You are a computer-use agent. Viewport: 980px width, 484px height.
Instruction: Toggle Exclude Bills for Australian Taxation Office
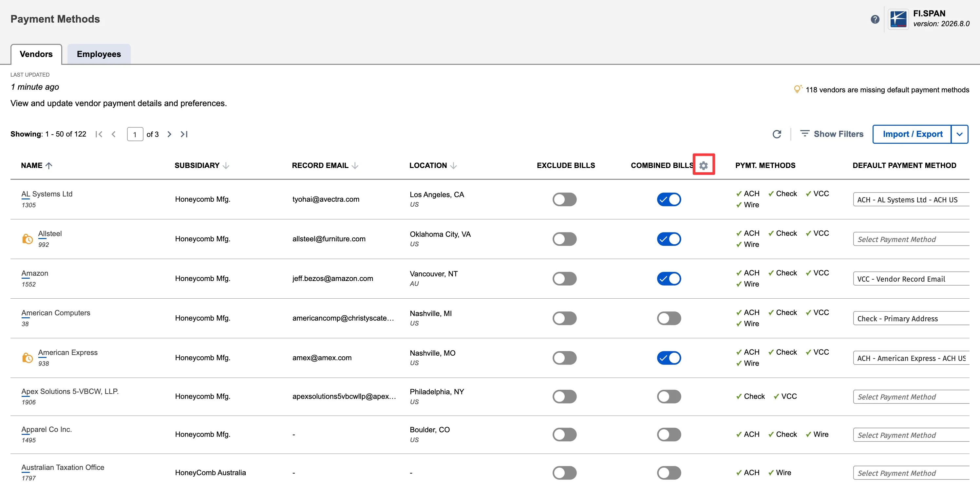tap(565, 473)
